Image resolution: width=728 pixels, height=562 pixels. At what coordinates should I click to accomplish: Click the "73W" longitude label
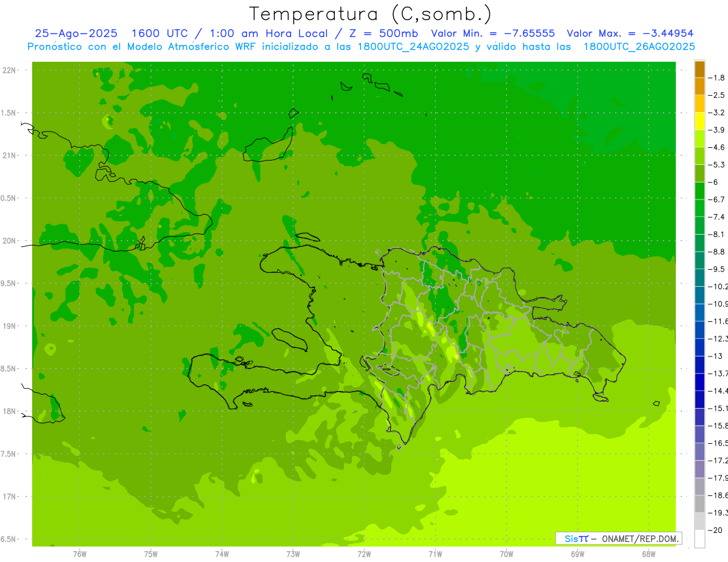(x=293, y=554)
